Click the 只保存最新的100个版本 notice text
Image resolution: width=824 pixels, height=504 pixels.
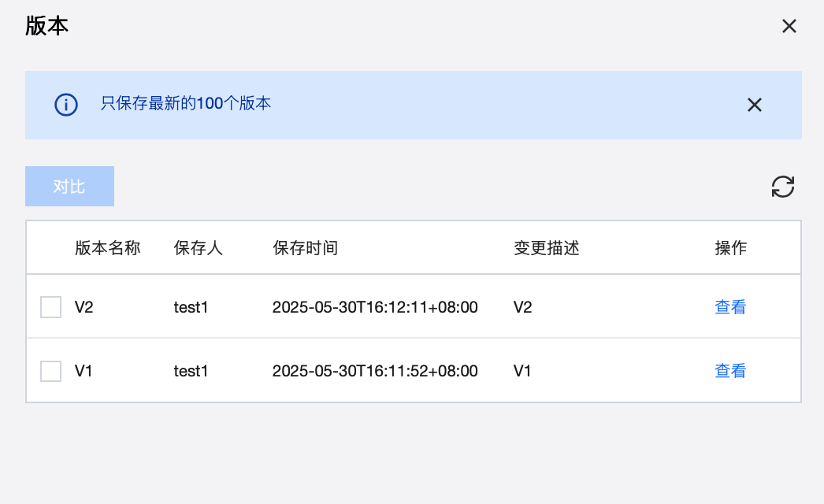(186, 103)
